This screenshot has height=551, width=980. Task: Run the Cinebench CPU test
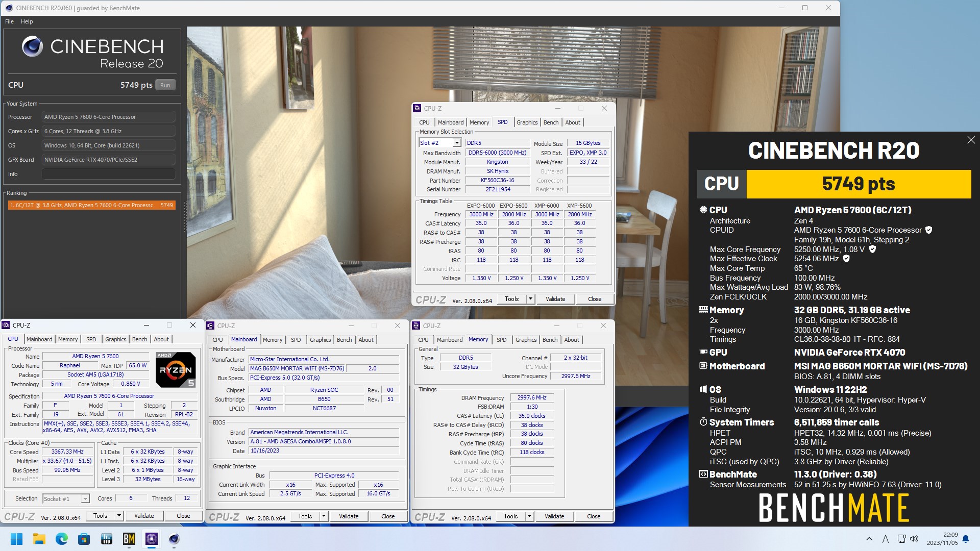(x=165, y=85)
